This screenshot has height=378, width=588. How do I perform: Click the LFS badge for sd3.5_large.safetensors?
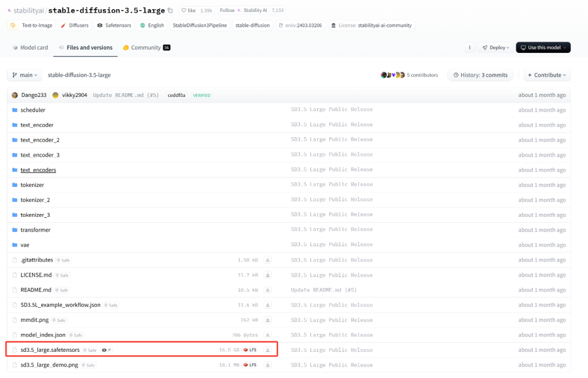(x=250, y=350)
